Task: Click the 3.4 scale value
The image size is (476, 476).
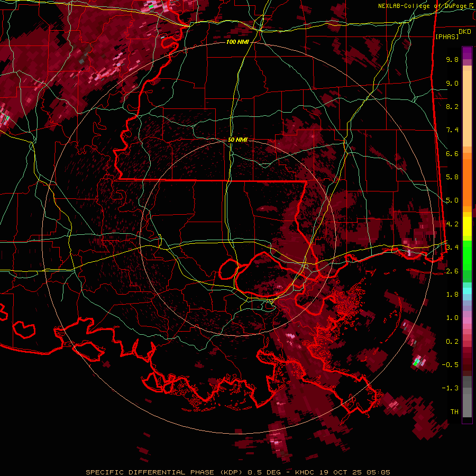Action: click(452, 248)
